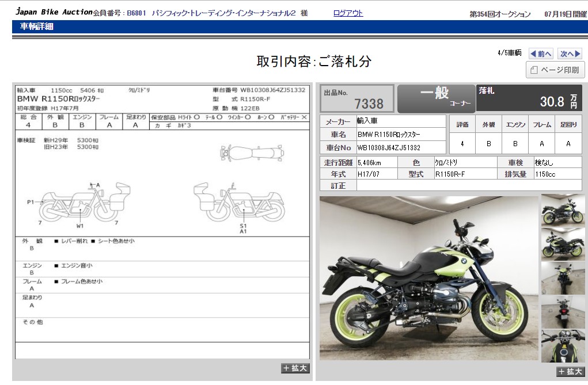The height and width of the screenshot is (385, 588).
Task: Click the 排気量 label
Action: [x=515, y=174]
